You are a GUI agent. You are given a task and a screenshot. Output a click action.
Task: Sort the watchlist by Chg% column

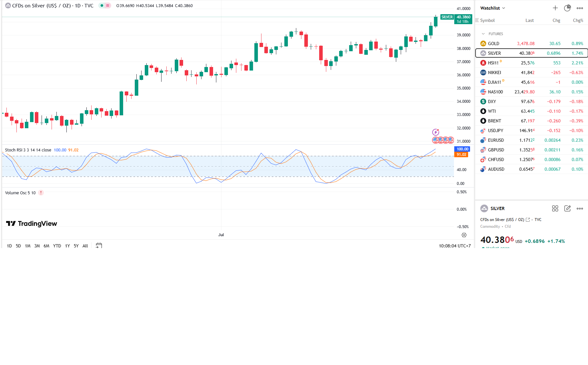point(578,20)
